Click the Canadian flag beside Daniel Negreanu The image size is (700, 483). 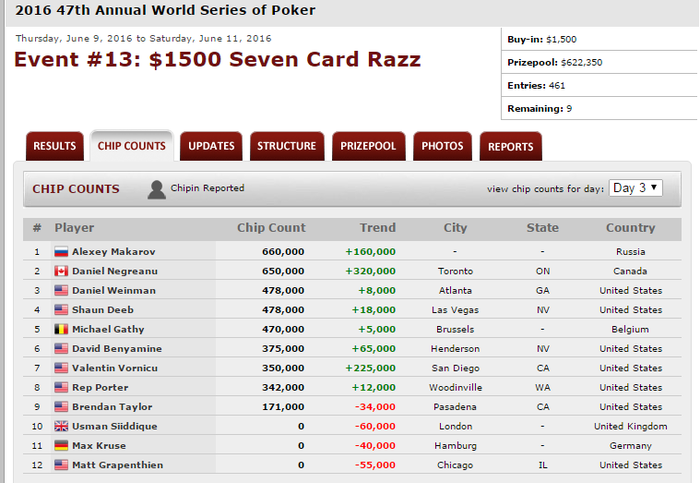point(61,271)
